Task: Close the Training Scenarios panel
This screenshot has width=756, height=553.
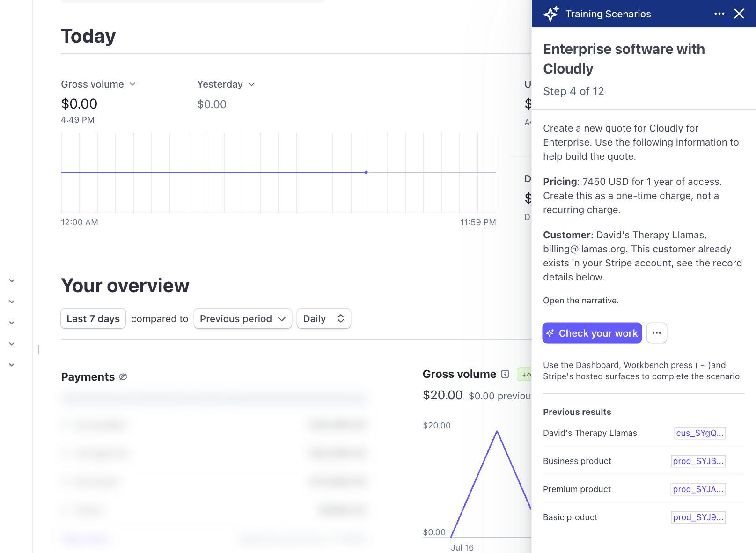Action: (739, 14)
